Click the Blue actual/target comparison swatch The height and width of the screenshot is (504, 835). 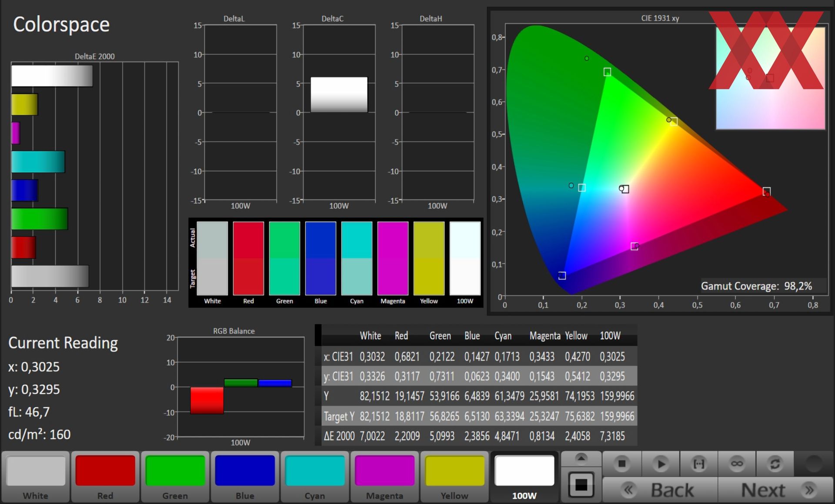tap(321, 258)
